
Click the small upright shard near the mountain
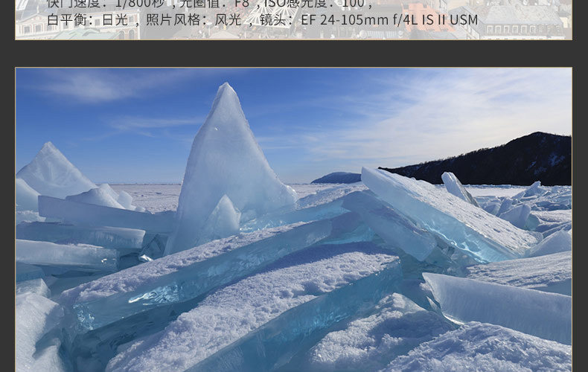pyautogui.click(x=458, y=187)
